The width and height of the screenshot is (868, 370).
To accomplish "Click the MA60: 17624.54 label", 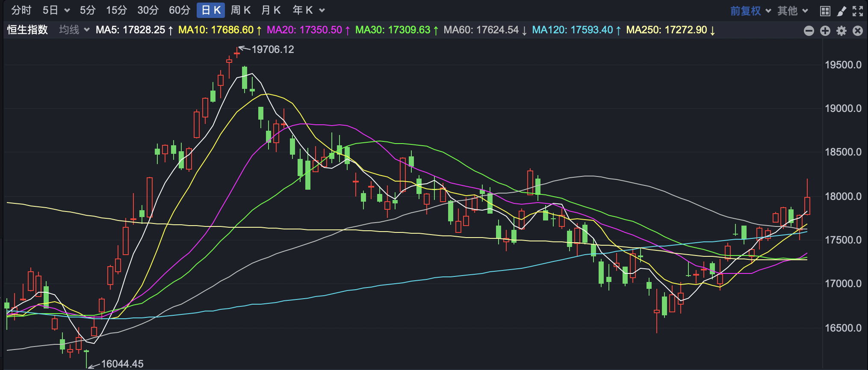I will pos(485,30).
